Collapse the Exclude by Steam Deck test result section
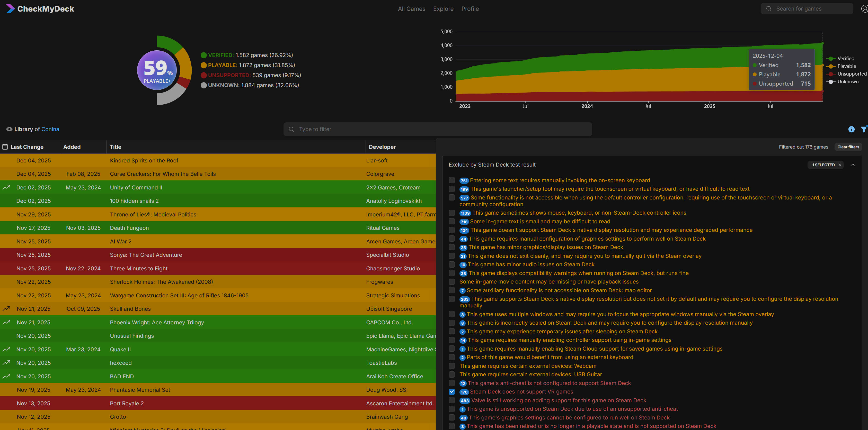 point(853,165)
